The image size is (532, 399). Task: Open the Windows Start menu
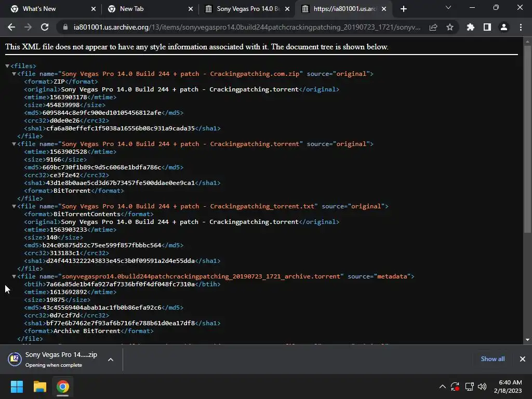tap(17, 387)
